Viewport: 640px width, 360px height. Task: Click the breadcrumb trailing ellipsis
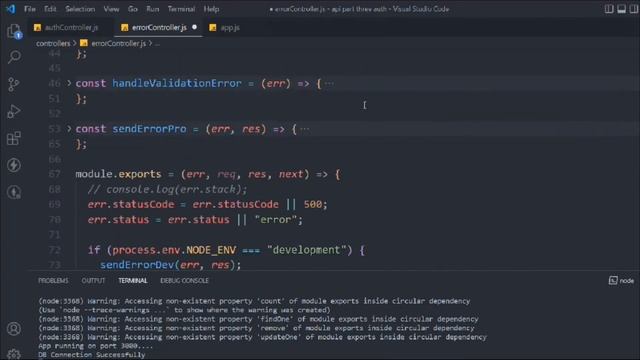(x=158, y=43)
